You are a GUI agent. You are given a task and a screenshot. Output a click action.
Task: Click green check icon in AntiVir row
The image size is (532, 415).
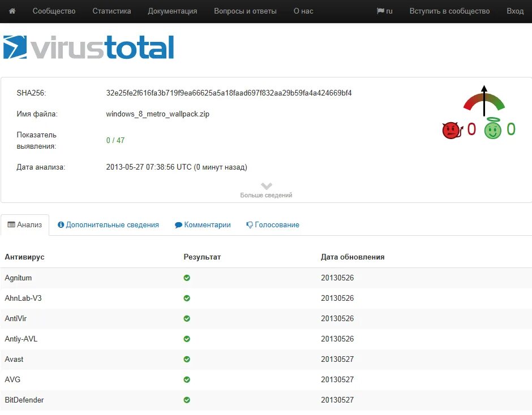187,319
